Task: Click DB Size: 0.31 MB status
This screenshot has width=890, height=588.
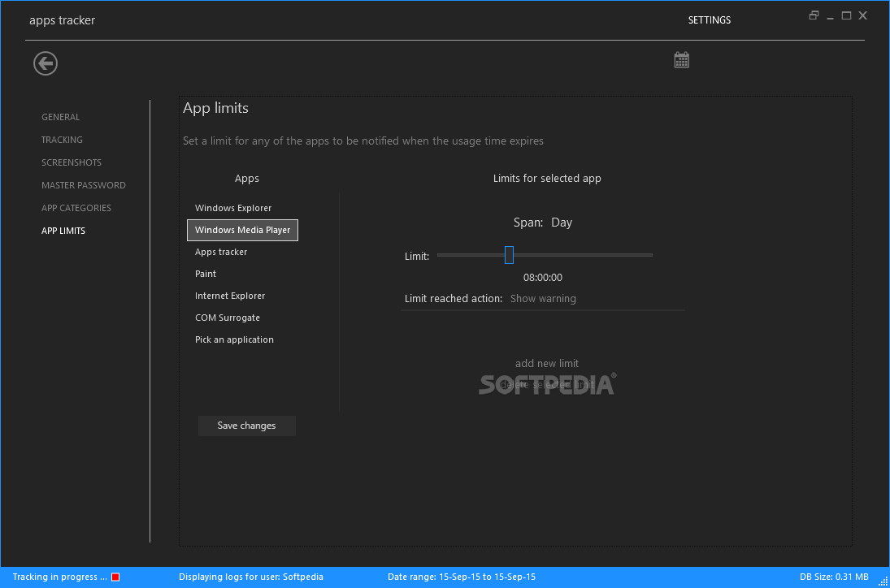Action: (x=834, y=577)
